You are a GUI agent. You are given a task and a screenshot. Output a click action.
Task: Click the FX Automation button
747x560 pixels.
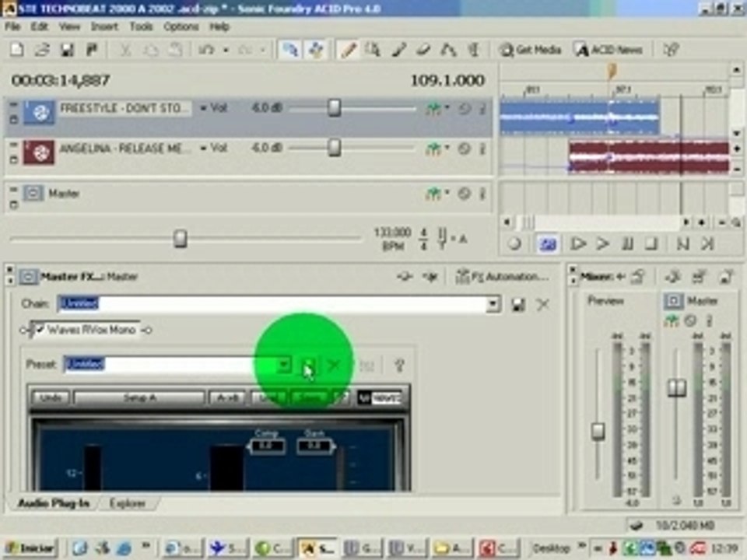tap(503, 276)
